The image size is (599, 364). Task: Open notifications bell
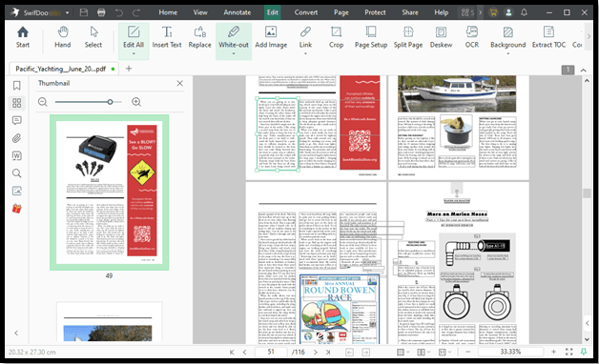point(525,12)
